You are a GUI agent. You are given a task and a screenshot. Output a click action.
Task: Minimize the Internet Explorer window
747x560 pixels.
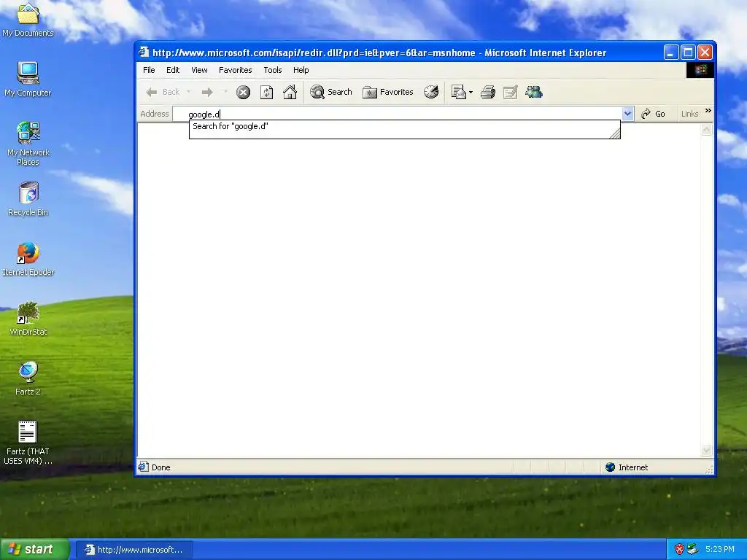[x=671, y=52]
